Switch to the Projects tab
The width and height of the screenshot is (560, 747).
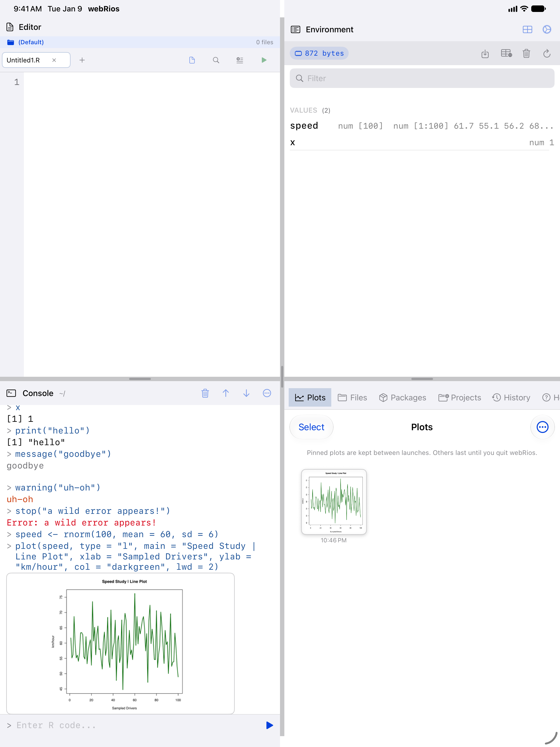459,397
